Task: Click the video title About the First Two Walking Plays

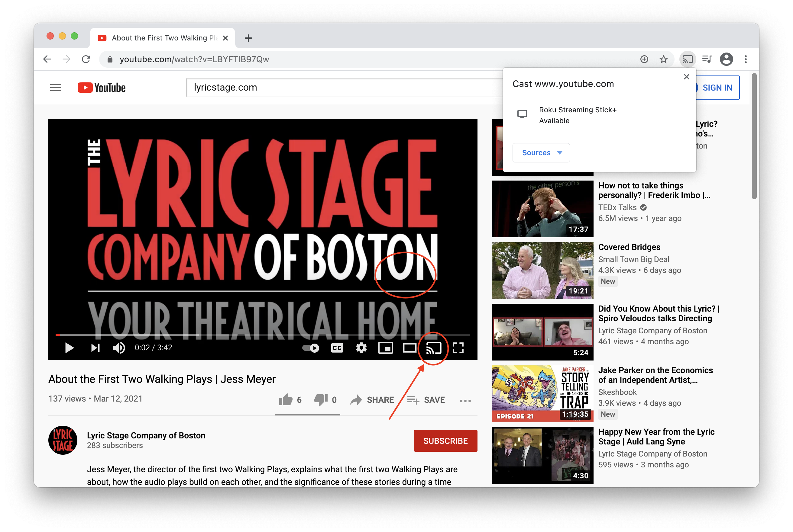Action: (x=162, y=379)
